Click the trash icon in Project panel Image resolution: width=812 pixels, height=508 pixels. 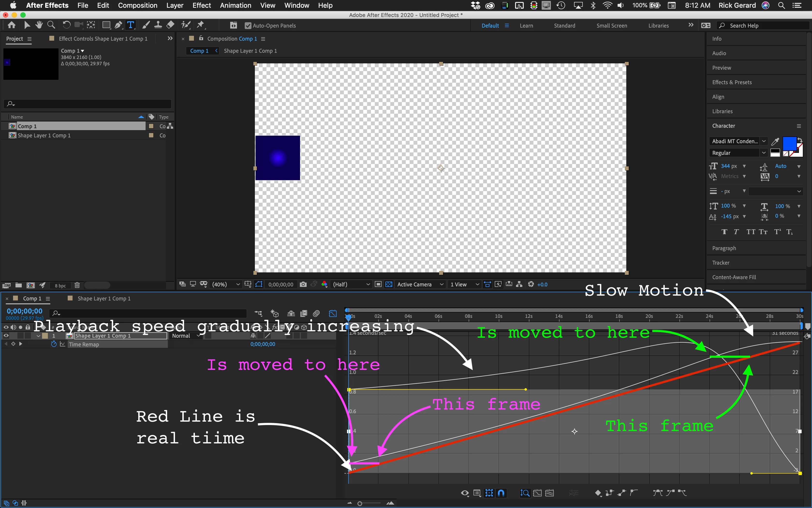77,285
